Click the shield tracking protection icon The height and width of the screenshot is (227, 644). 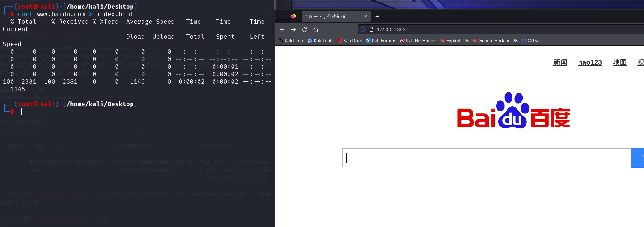coord(363,29)
